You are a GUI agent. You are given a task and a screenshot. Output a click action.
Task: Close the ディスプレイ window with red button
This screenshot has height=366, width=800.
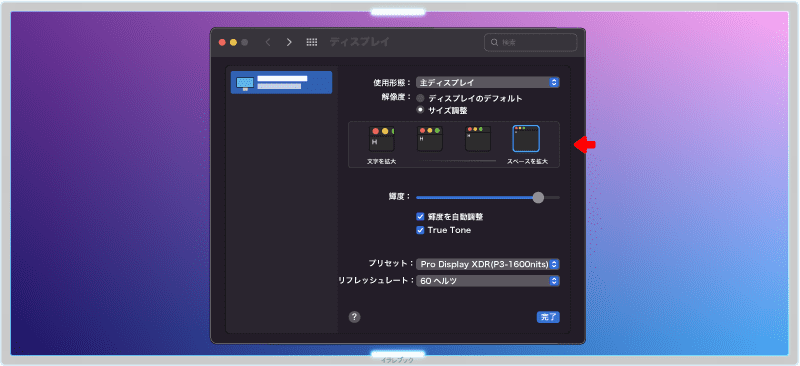[x=222, y=42]
